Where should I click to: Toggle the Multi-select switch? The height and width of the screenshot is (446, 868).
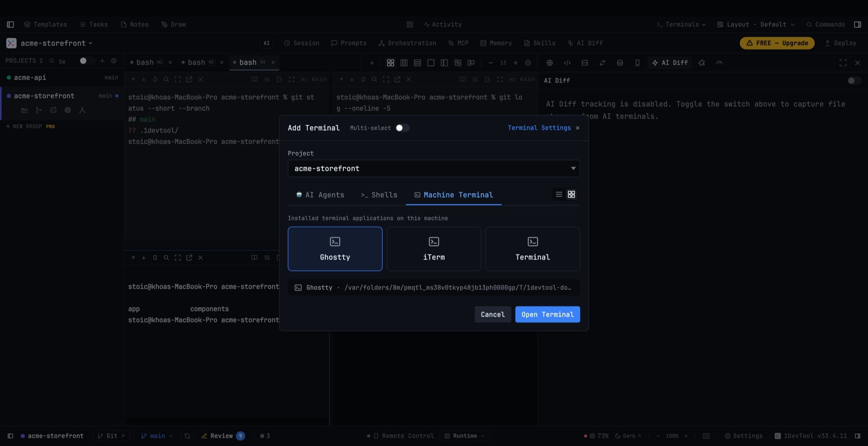[x=402, y=128]
